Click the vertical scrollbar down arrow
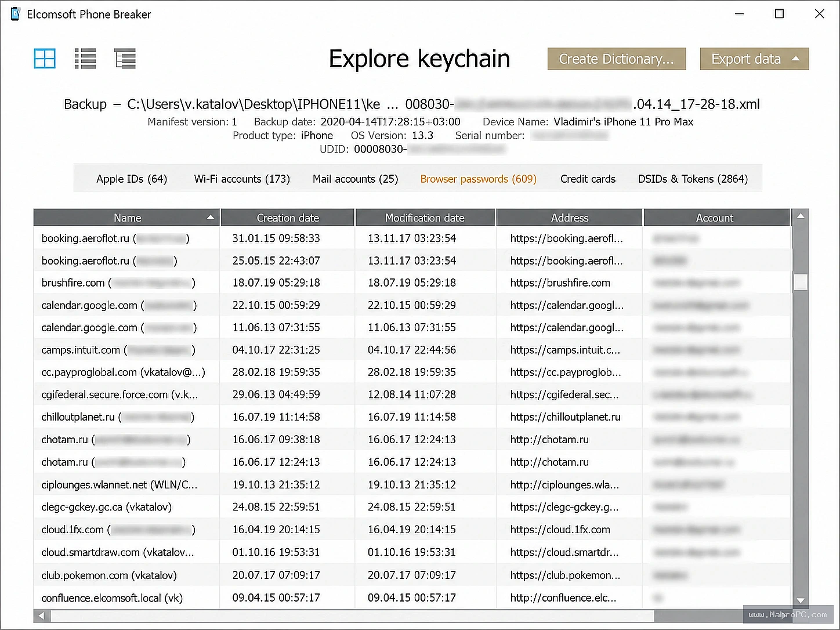The width and height of the screenshot is (840, 630). coord(801,601)
